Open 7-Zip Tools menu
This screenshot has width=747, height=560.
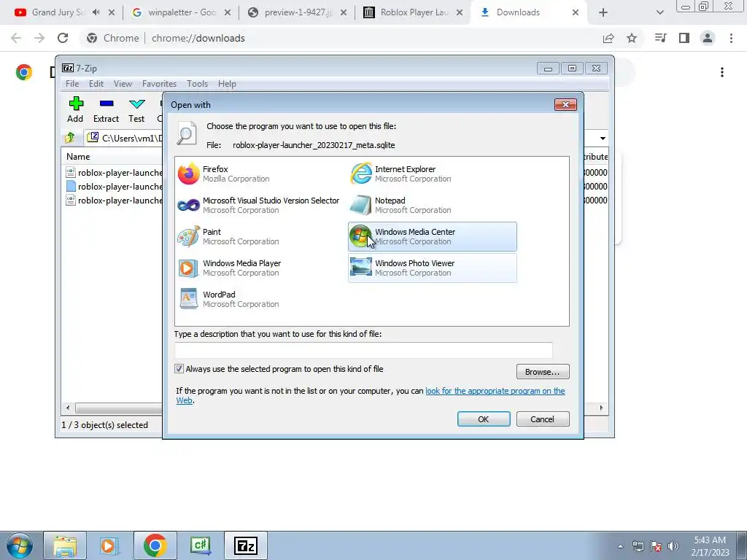tap(197, 84)
